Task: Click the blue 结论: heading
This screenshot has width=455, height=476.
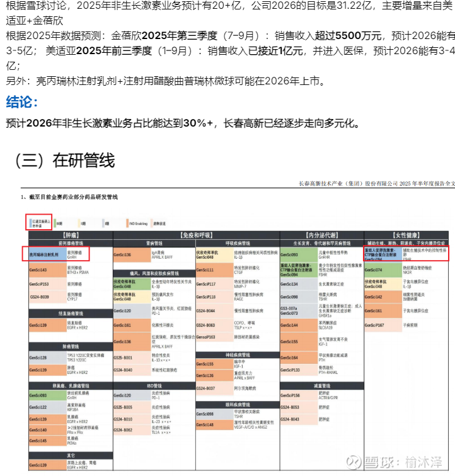Action: (x=22, y=102)
